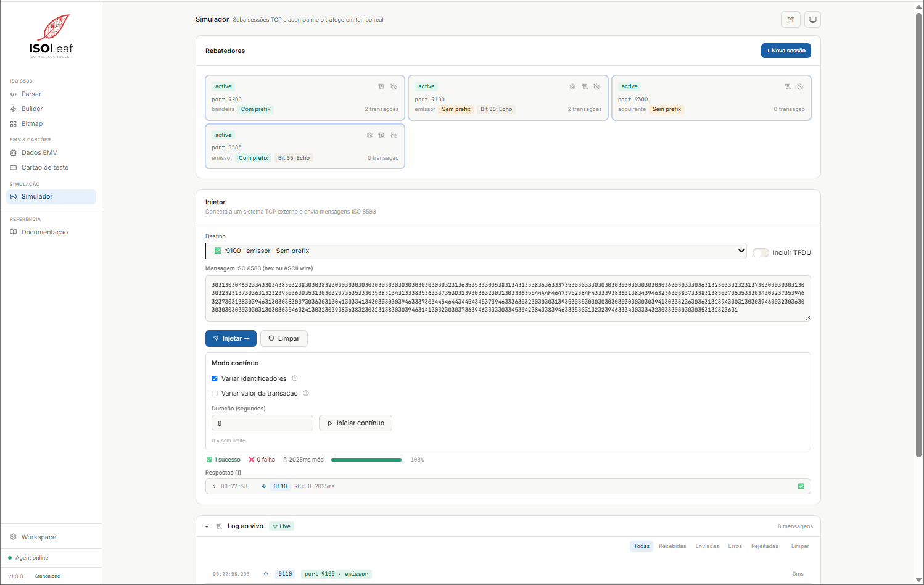Click 'Bit 55: Echo' tag on port 9100

[x=497, y=109]
